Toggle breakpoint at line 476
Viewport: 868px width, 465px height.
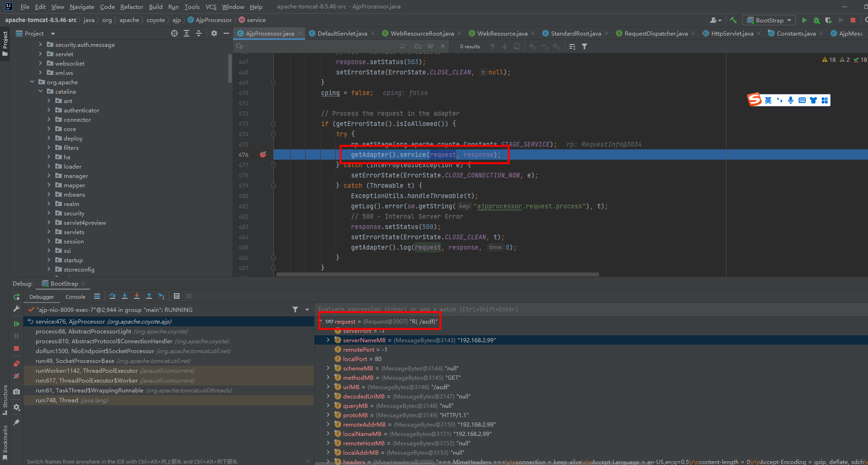[263, 155]
